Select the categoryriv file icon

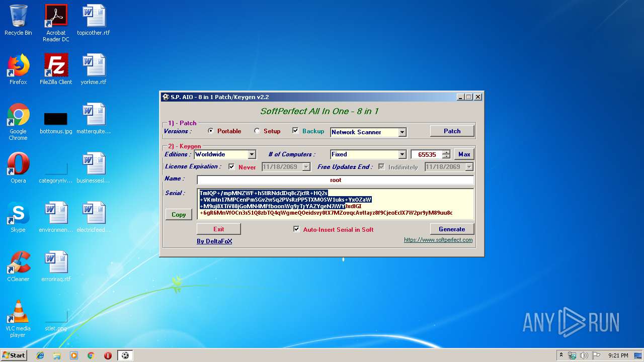coord(56,171)
